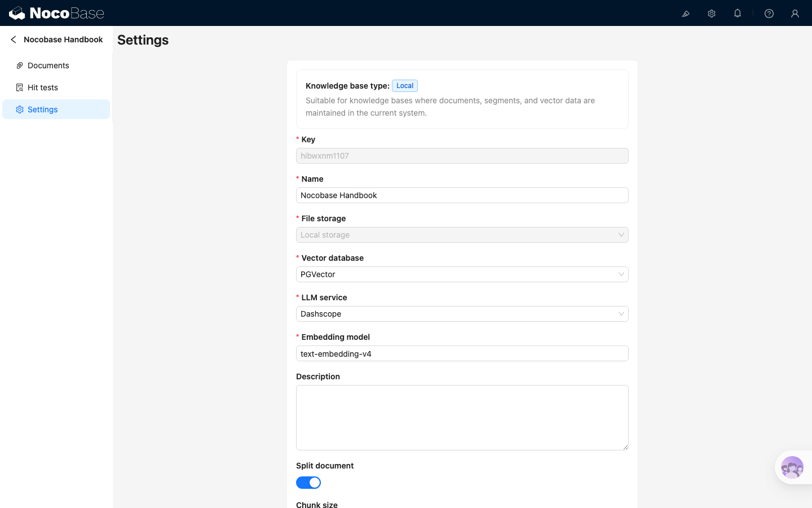Edit the Embedding model field
Screen dimensions: 812x508
coord(462,353)
